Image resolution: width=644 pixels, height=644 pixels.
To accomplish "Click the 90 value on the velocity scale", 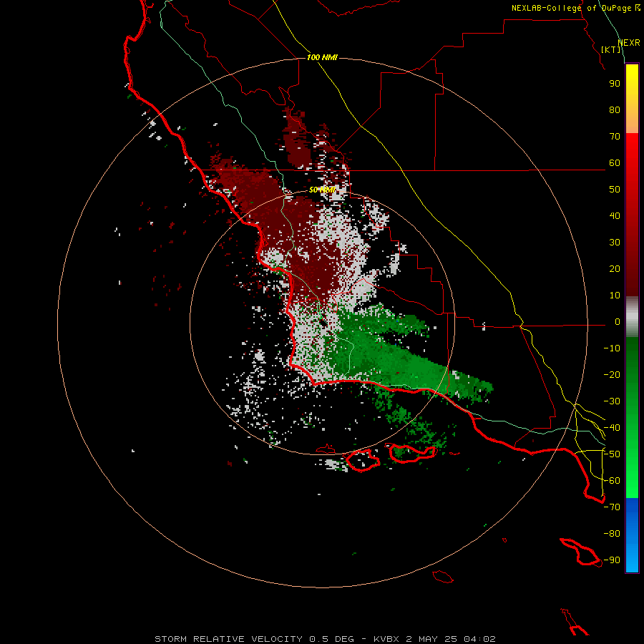I will point(615,84).
